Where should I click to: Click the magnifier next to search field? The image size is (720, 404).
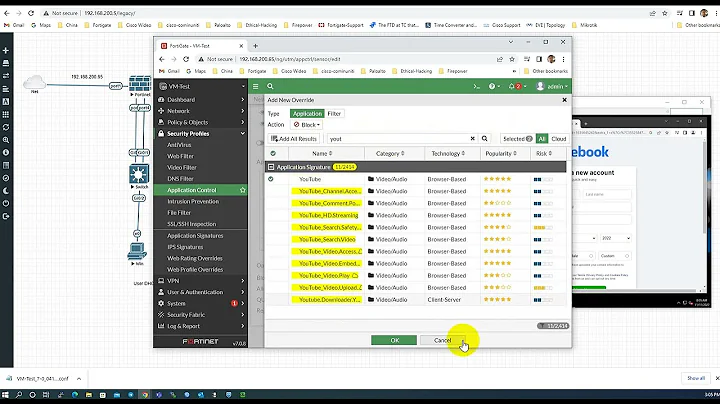484,139
